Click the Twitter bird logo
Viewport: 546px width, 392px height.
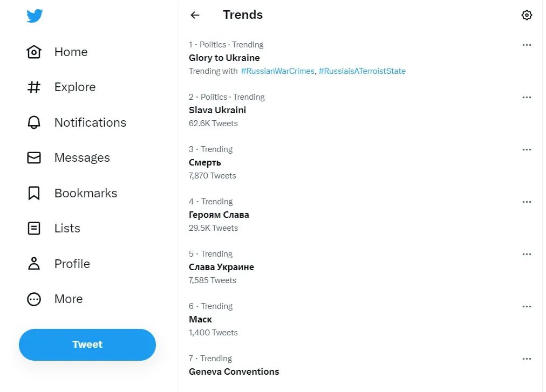[35, 16]
